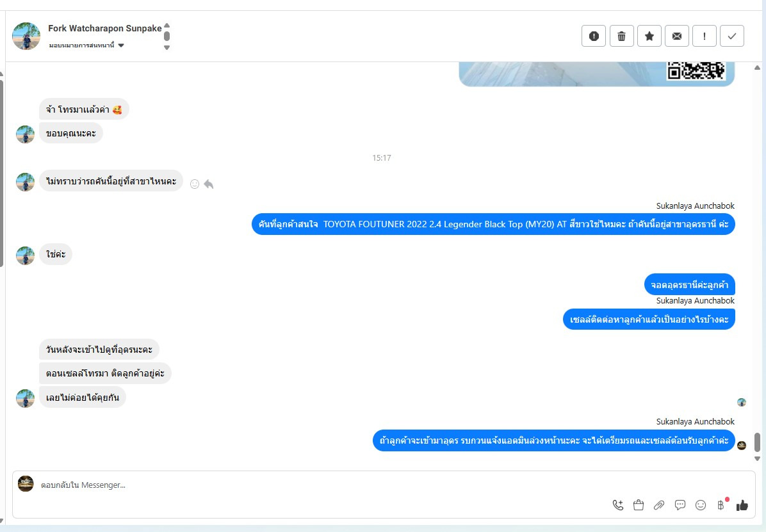Image resolution: width=766 pixels, height=532 pixels.
Task: Click the chat scrollbar thumb
Action: pos(757,442)
